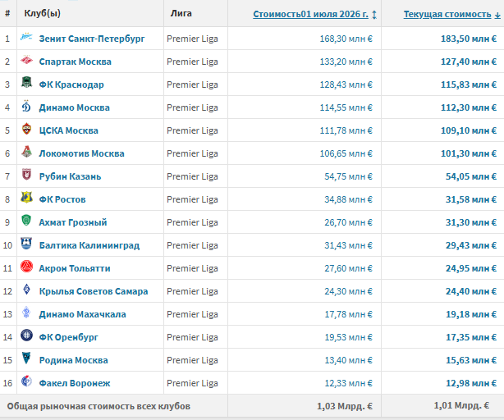The image size is (504, 420).
Task: Open the Балтика Калининград club link
Action: [89, 245]
